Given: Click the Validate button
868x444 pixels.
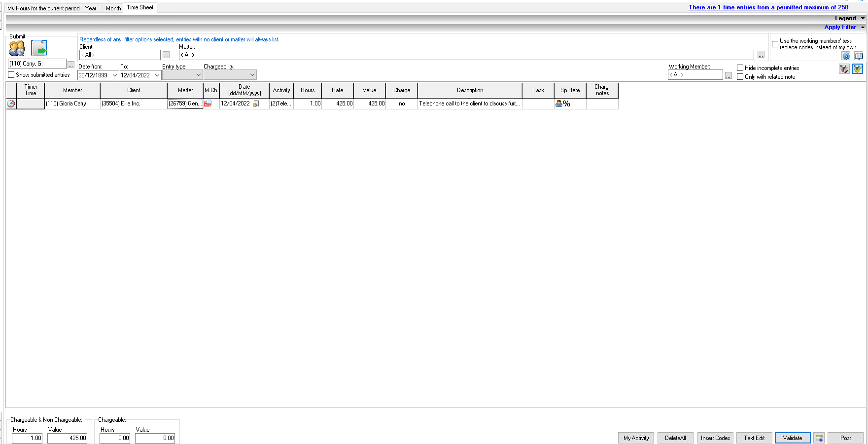Looking at the screenshot, I should point(793,438).
